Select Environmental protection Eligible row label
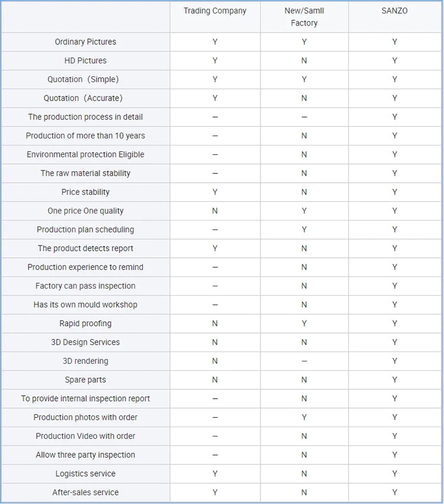This screenshot has height=504, width=444. click(85, 154)
